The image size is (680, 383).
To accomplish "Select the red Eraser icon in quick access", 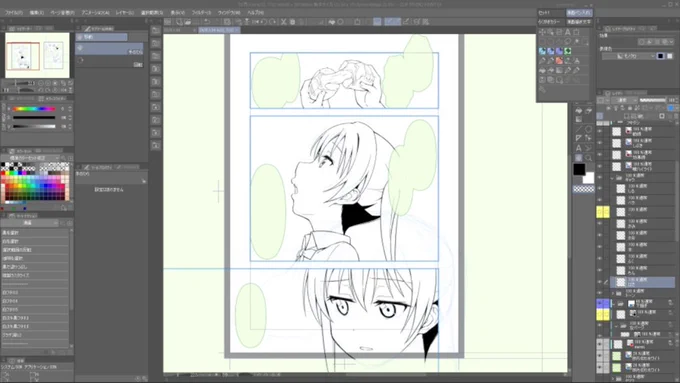I will 559,61.
